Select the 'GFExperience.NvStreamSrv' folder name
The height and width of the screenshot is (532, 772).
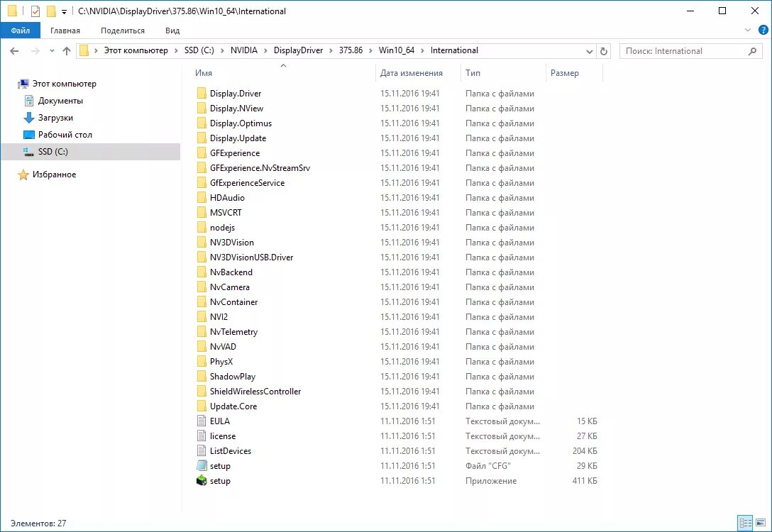tap(260, 168)
